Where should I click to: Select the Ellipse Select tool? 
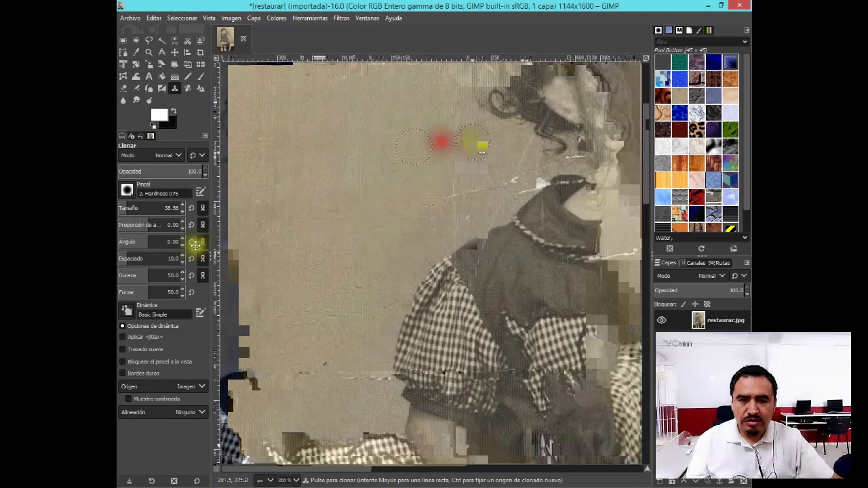click(136, 41)
